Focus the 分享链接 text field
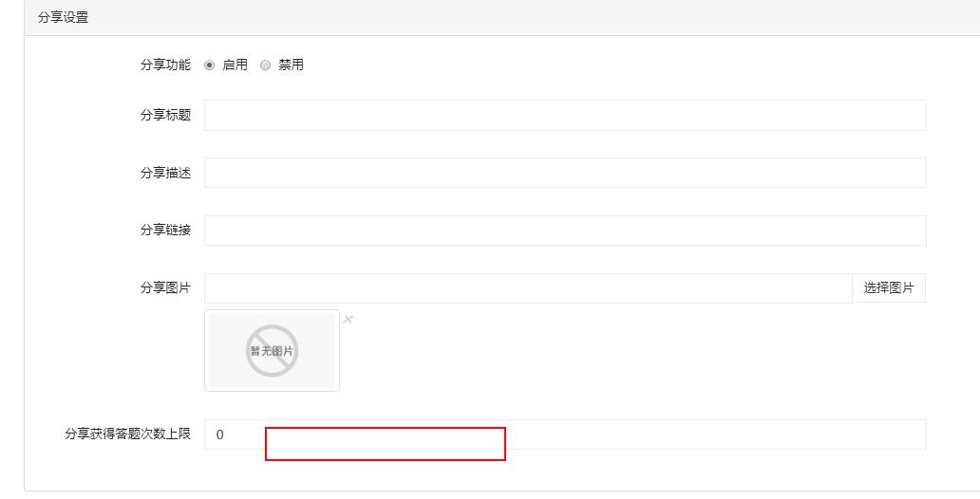The height and width of the screenshot is (499, 980). coord(565,231)
